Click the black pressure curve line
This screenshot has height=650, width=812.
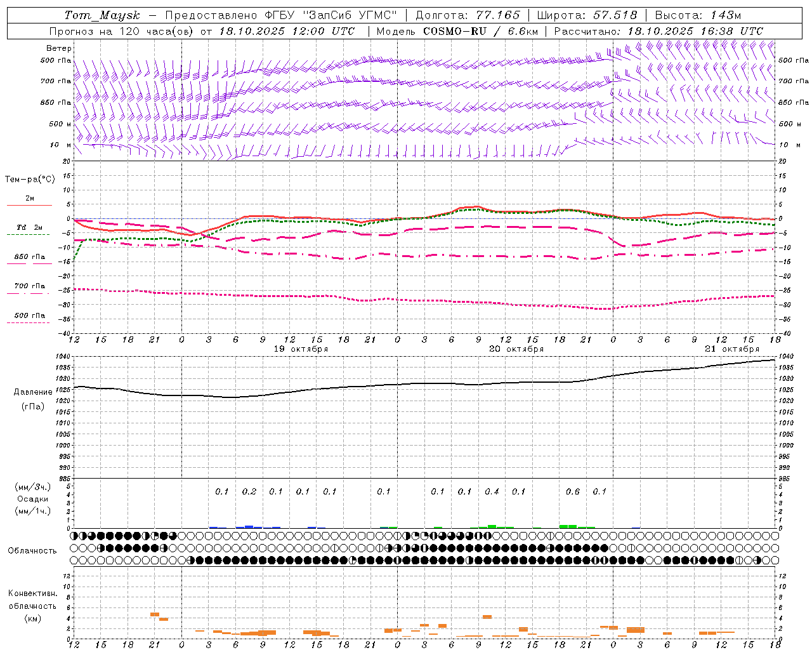(425, 383)
